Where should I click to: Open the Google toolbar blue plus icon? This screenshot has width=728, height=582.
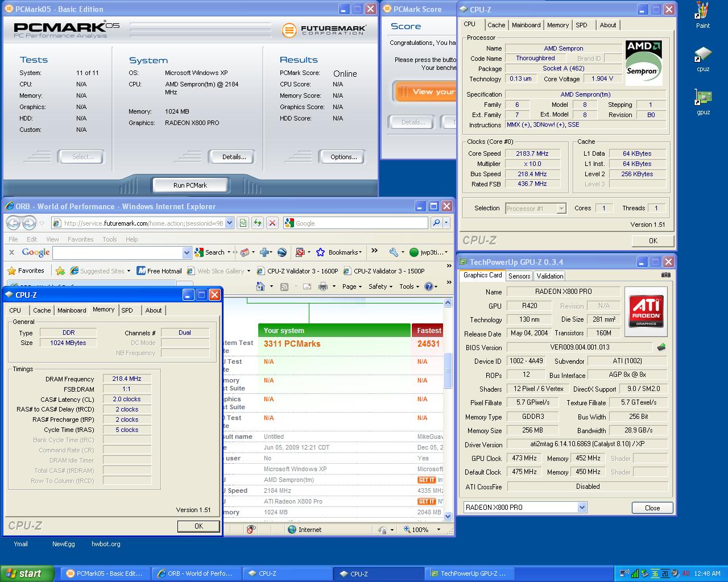264,252
